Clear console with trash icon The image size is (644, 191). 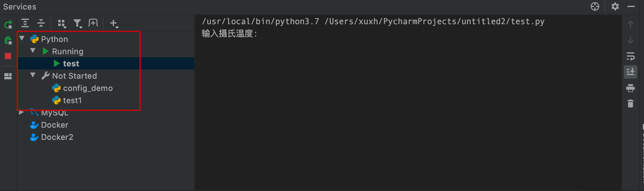tap(631, 103)
